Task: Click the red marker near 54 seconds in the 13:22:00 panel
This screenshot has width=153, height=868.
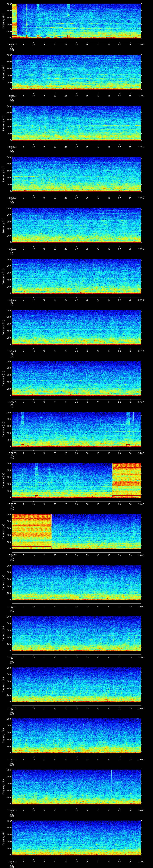Action: click(x=128, y=444)
